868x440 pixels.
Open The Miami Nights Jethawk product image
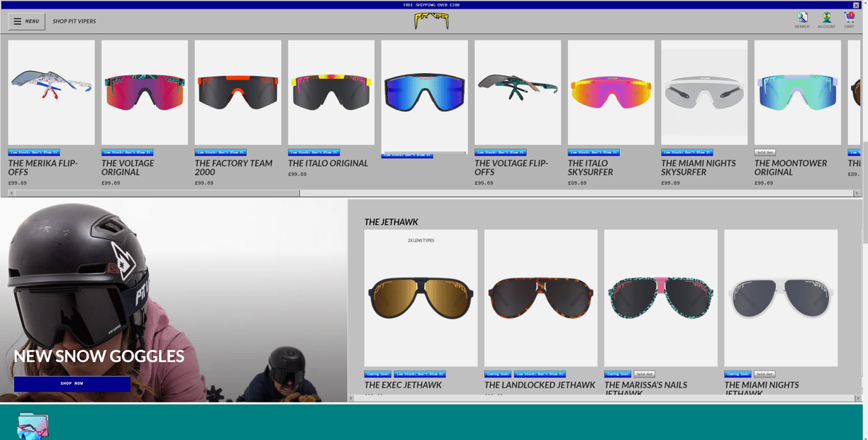click(781, 298)
